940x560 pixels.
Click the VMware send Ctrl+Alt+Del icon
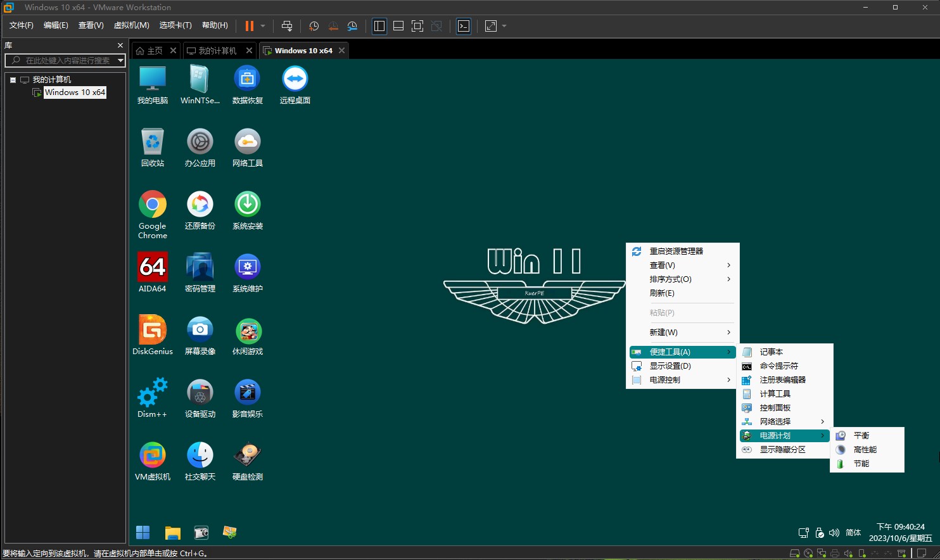coord(287,26)
